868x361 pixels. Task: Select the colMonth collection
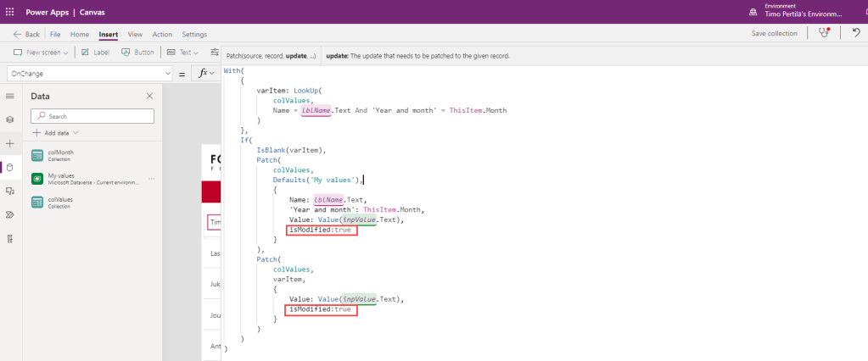(60, 155)
